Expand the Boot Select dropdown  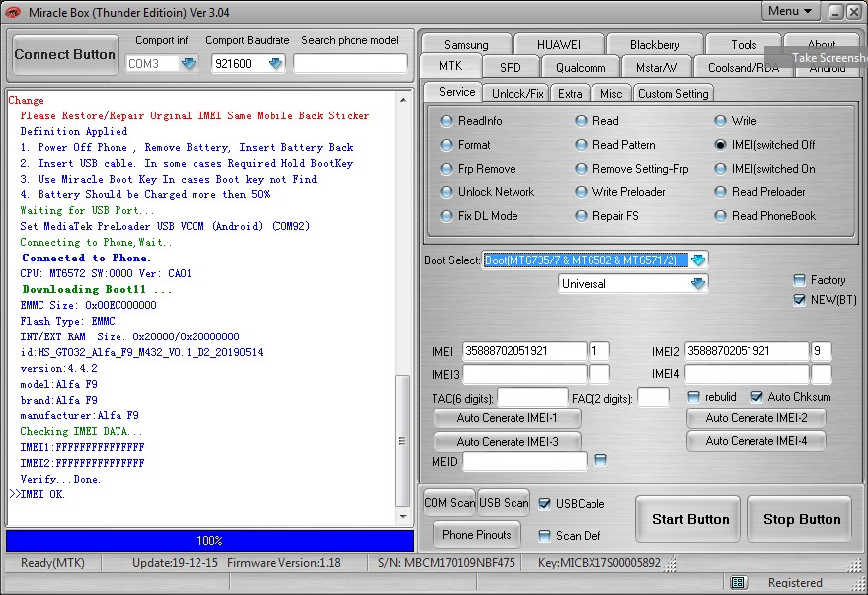point(698,260)
